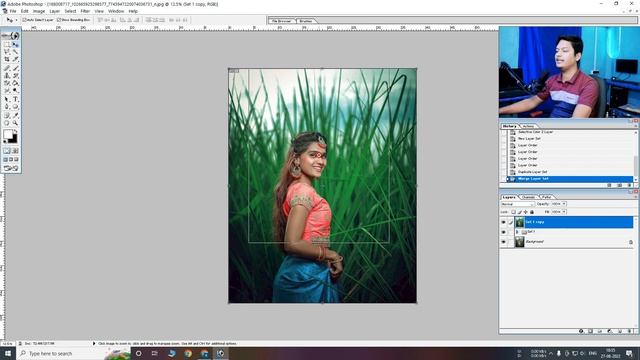Hide the Set 1 layer group
This screenshot has height=360, width=640.
(x=503, y=232)
